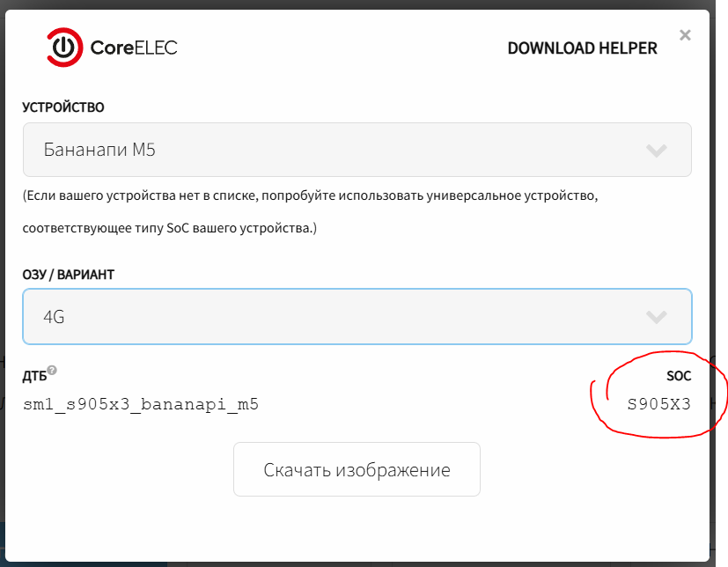The height and width of the screenshot is (567, 728).
Task: Click the sm1_s905x3_bananapi_m5 DTB value
Action: pos(141,405)
